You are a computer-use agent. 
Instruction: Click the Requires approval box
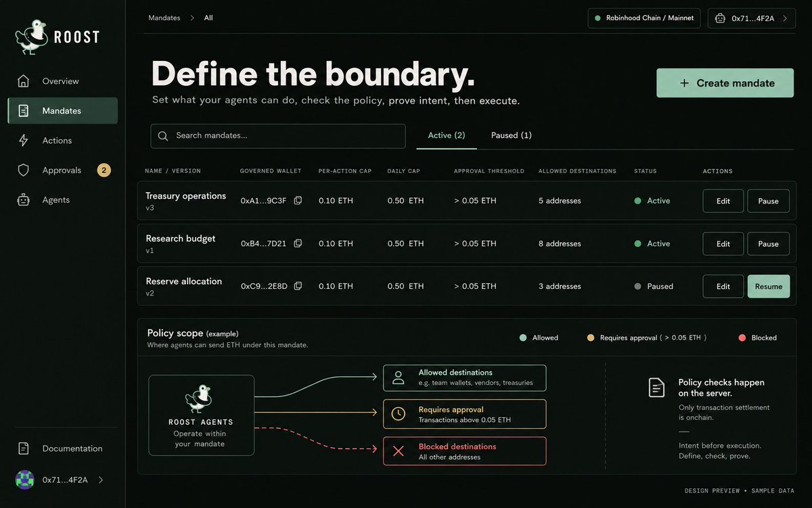[465, 414]
